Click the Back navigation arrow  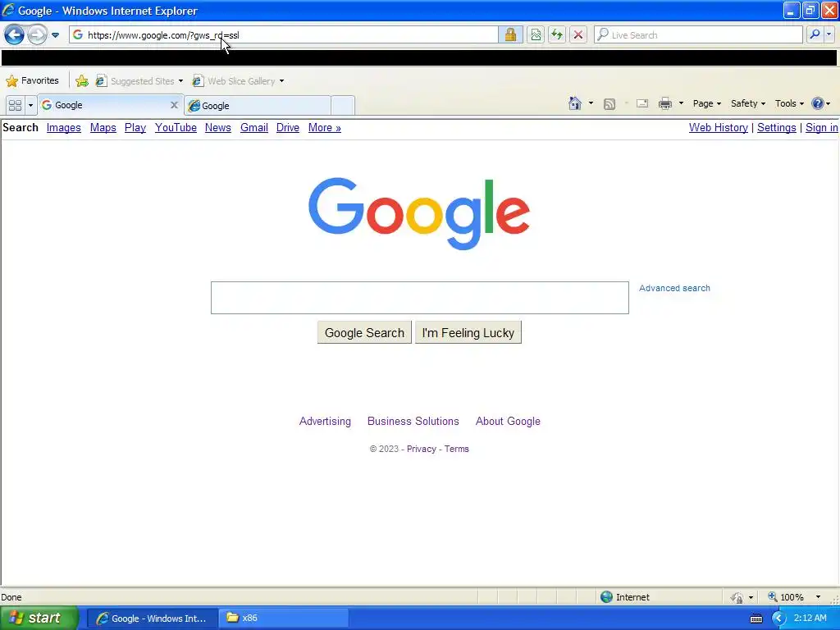click(14, 35)
